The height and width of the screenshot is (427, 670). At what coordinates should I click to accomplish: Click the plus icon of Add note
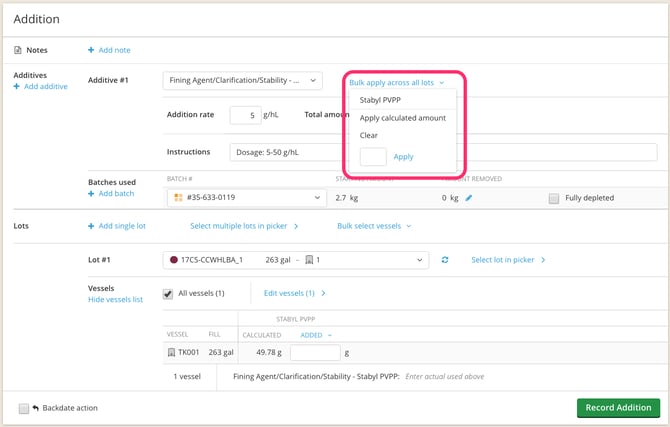pyautogui.click(x=91, y=50)
